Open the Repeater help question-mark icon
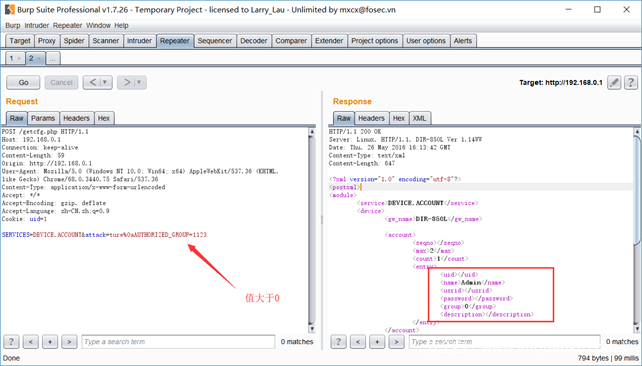 pos(631,82)
